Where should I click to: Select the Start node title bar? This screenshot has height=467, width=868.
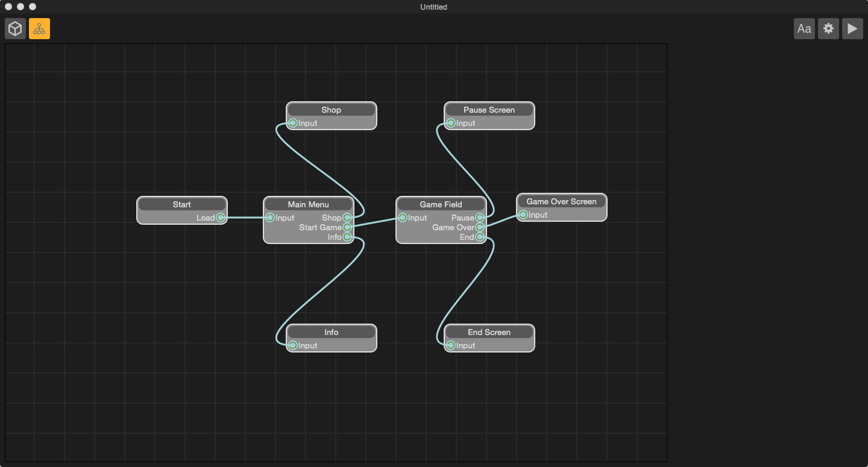tap(182, 204)
